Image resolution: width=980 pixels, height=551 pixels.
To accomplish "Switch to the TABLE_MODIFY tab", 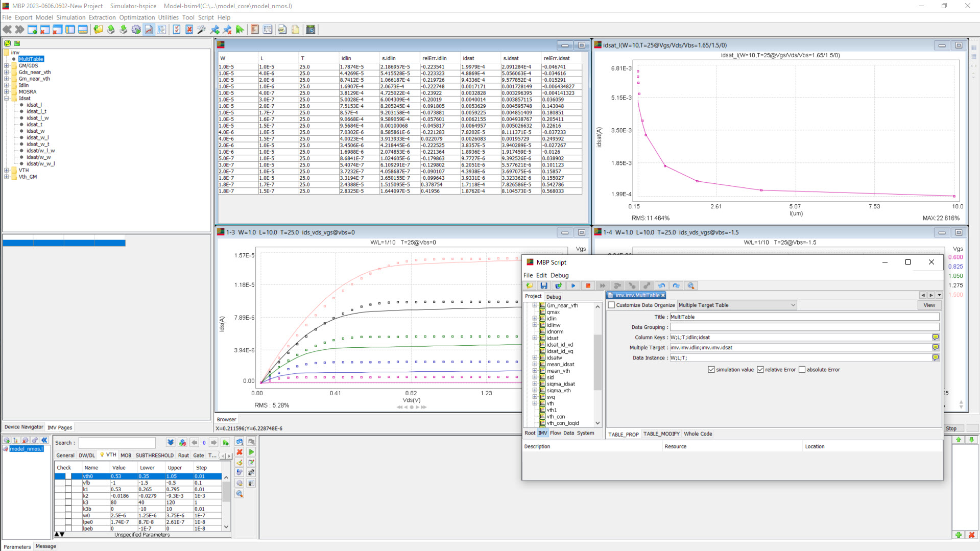I will point(661,434).
